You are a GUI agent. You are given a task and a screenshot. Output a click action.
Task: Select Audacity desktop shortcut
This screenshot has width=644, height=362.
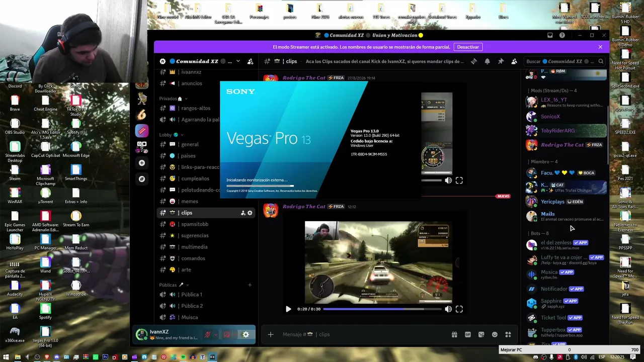pyautogui.click(x=15, y=289)
